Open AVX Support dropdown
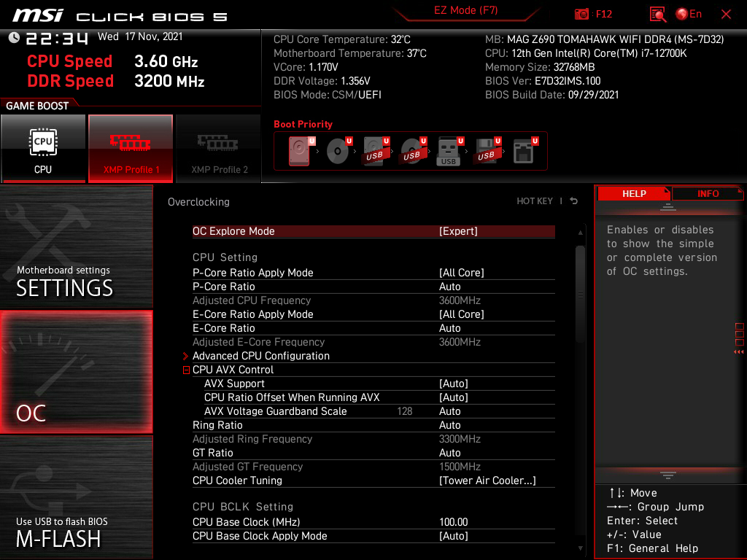Viewport: 747px width, 560px height. [454, 384]
